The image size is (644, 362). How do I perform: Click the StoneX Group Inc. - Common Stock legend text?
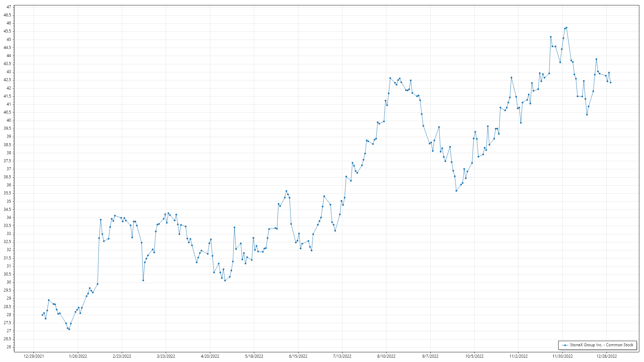pyautogui.click(x=601, y=345)
